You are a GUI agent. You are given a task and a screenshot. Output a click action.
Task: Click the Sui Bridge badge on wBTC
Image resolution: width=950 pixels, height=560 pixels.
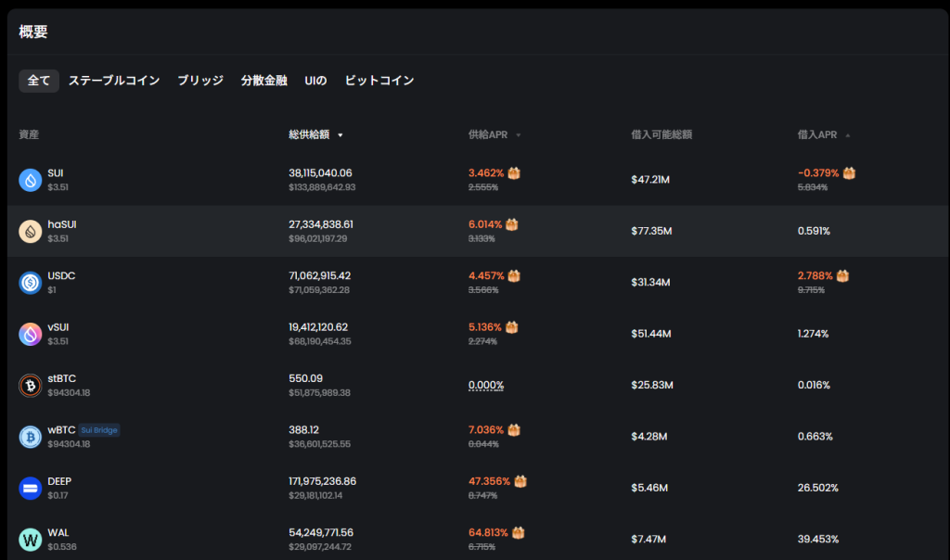[99, 430]
